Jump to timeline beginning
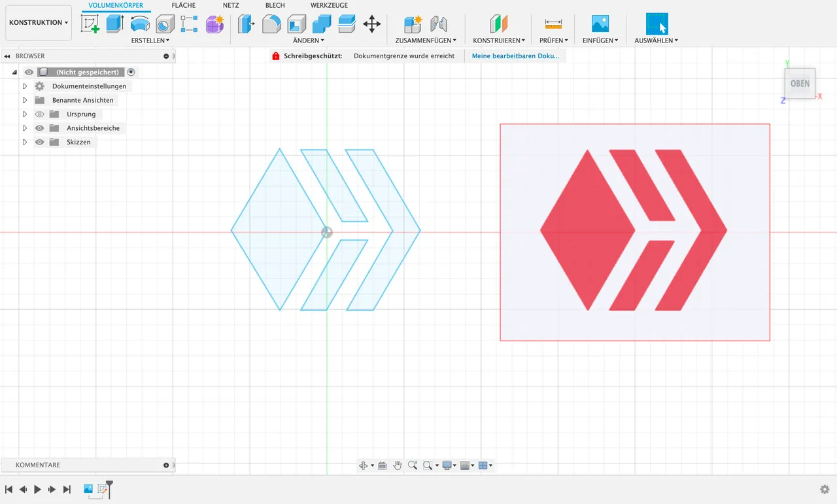The image size is (837, 504). (x=9, y=489)
